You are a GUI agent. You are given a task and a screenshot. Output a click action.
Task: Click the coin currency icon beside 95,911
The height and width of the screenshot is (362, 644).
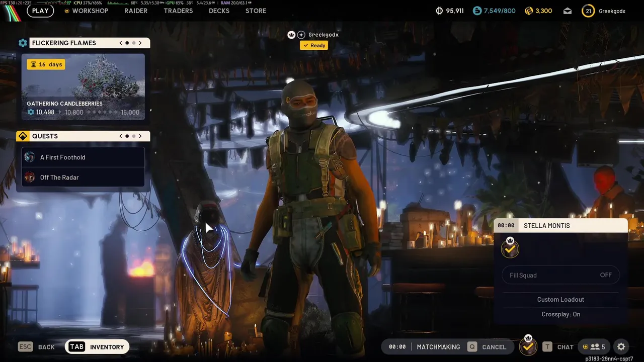click(439, 11)
